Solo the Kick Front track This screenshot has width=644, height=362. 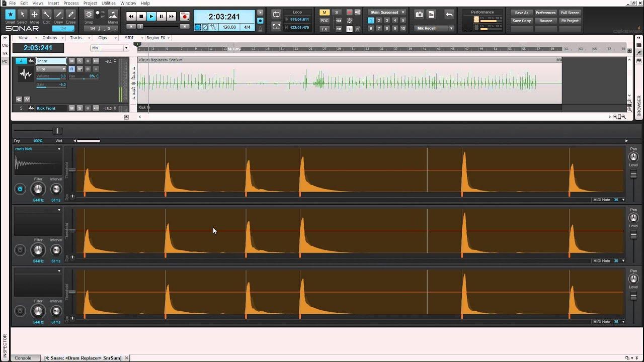pyautogui.click(x=79, y=108)
